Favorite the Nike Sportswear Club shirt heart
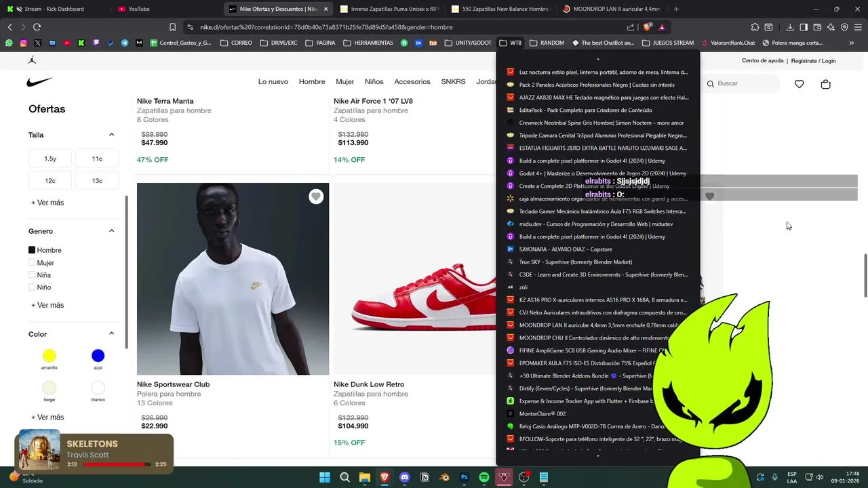The width and height of the screenshot is (868, 488). pos(316,197)
